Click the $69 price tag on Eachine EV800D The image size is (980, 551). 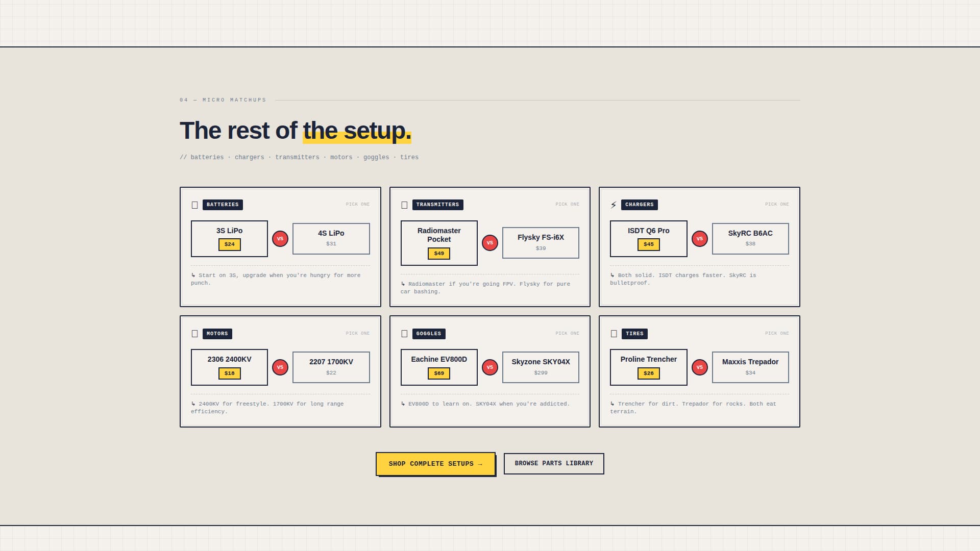coord(439,373)
